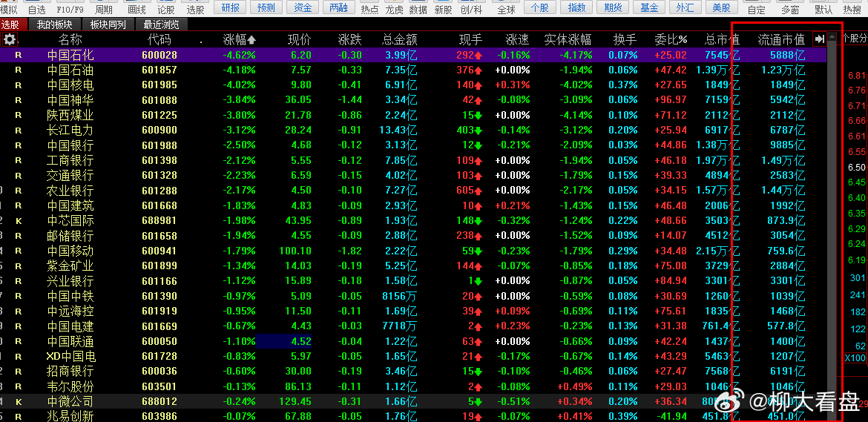Click the +96.97 委比 value of 中国神华
Viewport: 868px width, 422px height.
(x=671, y=100)
